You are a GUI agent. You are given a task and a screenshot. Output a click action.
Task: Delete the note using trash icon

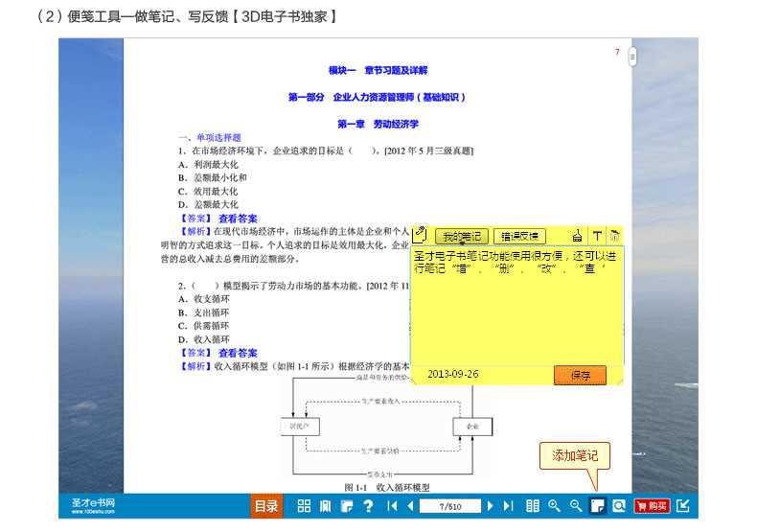tap(614, 236)
